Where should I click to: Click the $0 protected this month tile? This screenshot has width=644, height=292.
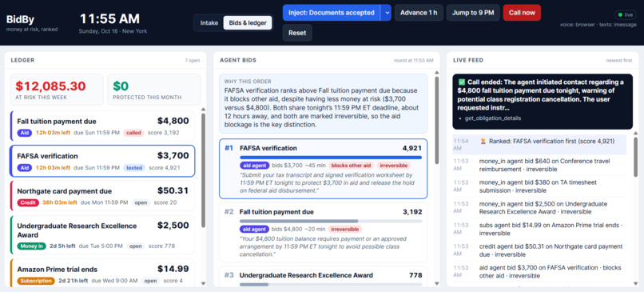(154, 90)
